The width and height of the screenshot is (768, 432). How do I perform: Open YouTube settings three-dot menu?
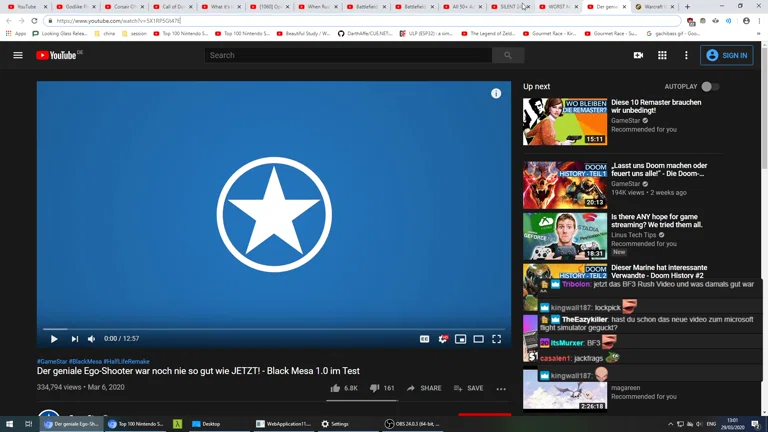686,55
